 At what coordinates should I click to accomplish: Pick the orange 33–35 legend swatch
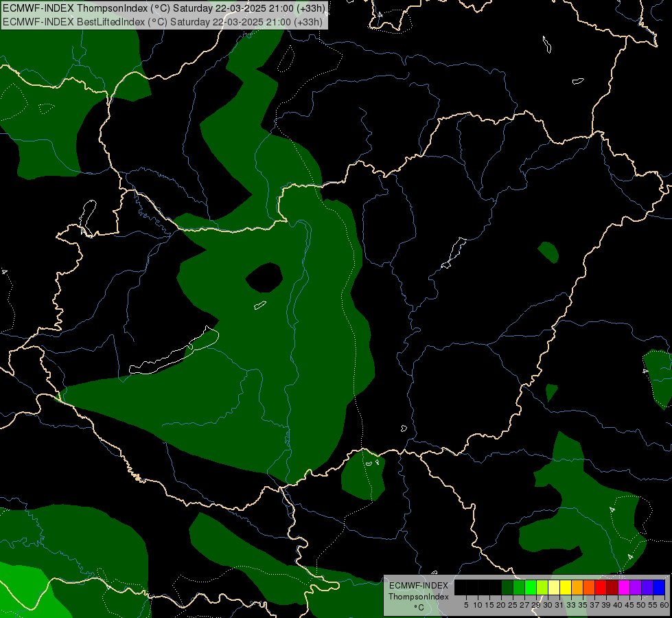[577, 587]
